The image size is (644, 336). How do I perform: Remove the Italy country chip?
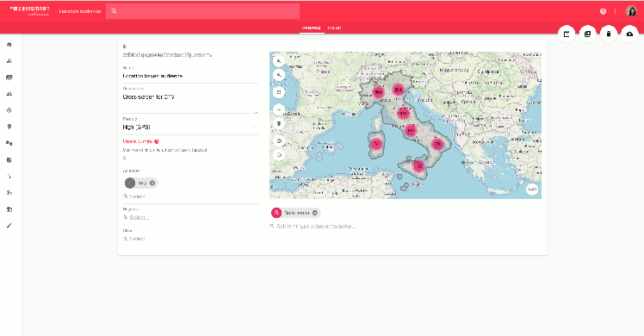pos(152,183)
